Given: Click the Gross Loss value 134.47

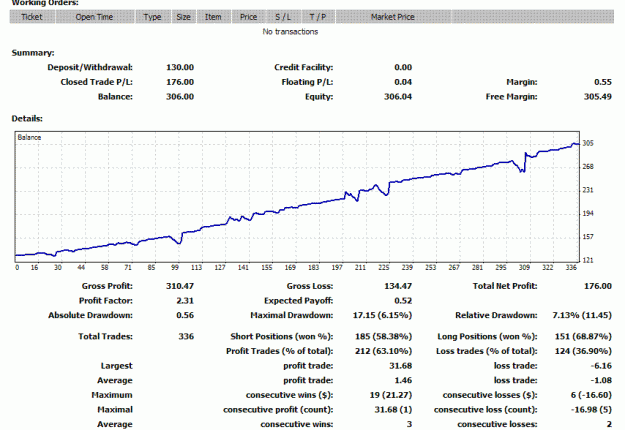Looking at the screenshot, I should click(398, 286).
